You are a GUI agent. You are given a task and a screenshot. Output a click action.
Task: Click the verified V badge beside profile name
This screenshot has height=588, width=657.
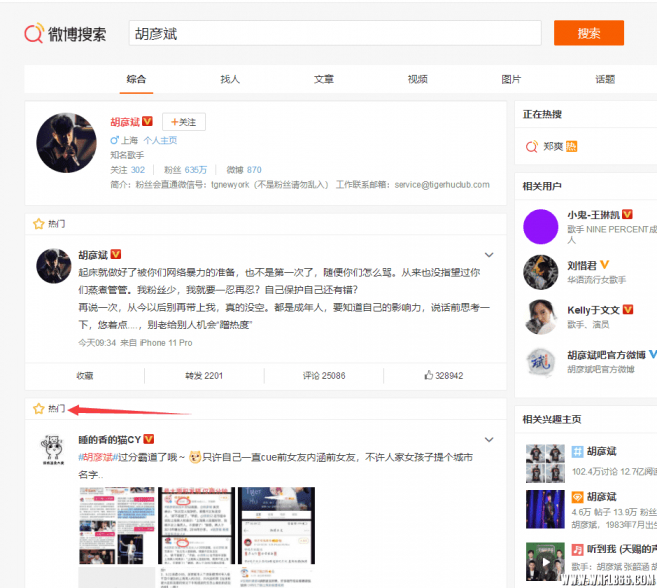147,121
